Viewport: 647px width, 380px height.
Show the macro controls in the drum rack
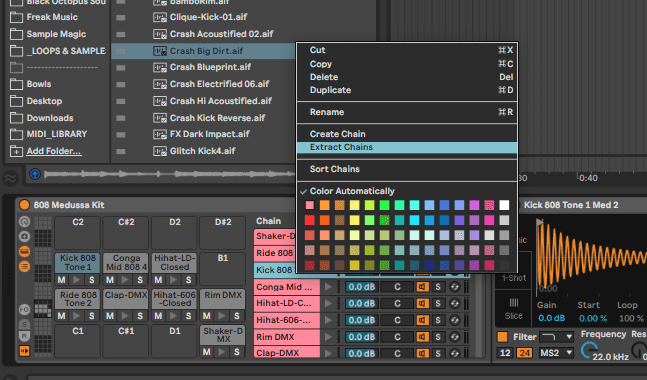(24, 222)
